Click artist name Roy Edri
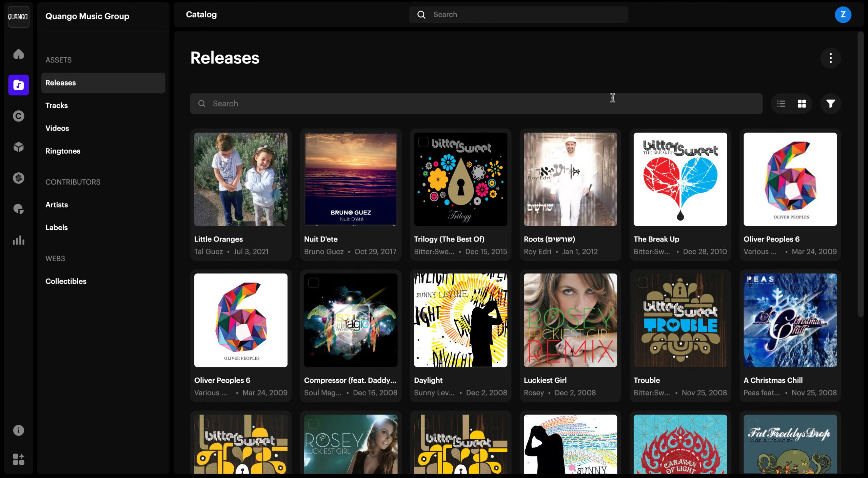 (537, 252)
